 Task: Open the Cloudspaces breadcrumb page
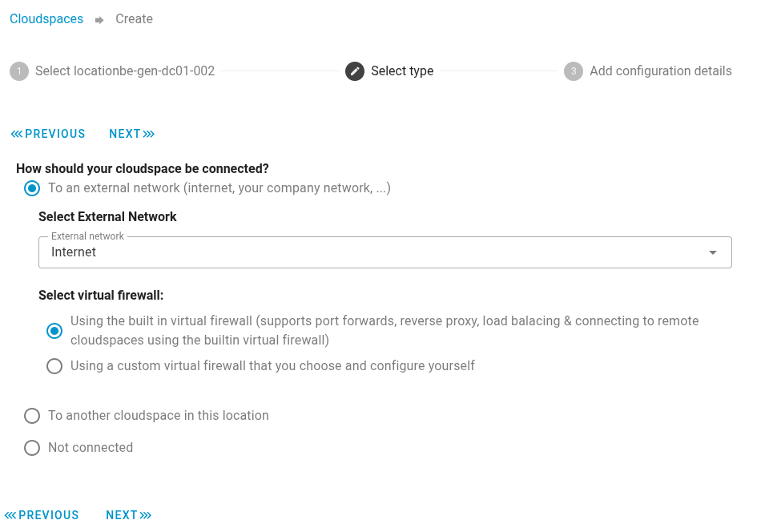pos(46,18)
